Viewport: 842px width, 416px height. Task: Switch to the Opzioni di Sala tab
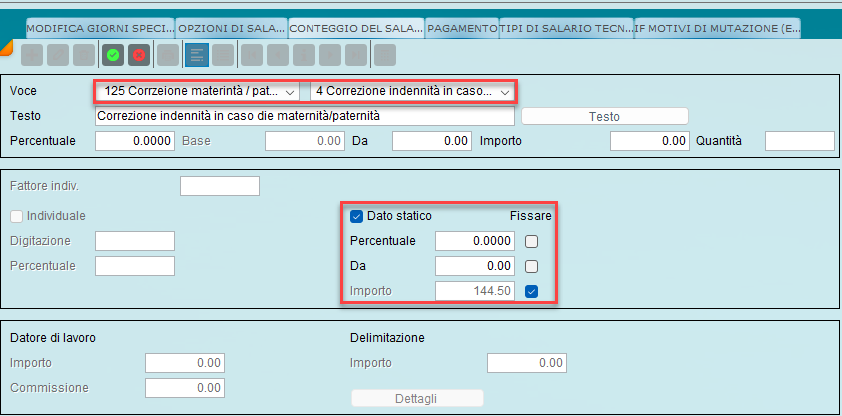[231, 29]
